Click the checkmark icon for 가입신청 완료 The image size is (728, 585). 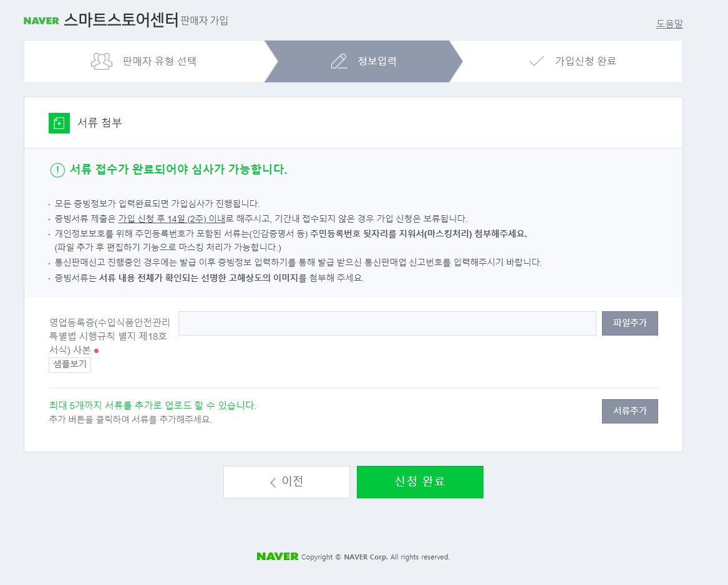coord(536,61)
